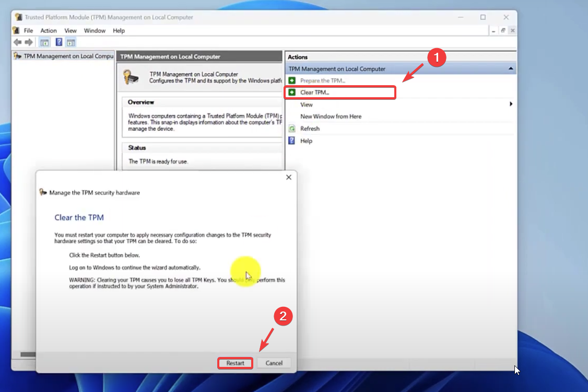Viewport: 588px width, 392px height.
Task: Click the Back arrow in toolbar
Action: tap(17, 42)
